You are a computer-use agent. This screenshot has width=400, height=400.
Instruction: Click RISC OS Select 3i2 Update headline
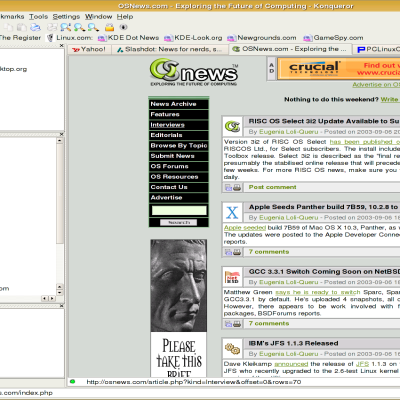[x=324, y=121]
